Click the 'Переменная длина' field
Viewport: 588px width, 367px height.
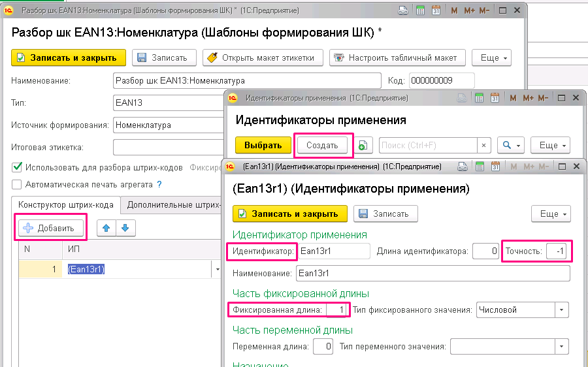click(323, 346)
